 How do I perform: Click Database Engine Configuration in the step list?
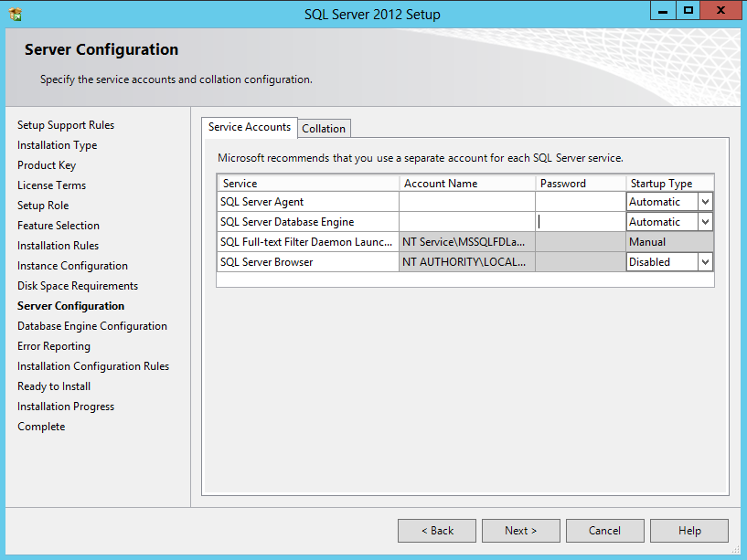(92, 326)
